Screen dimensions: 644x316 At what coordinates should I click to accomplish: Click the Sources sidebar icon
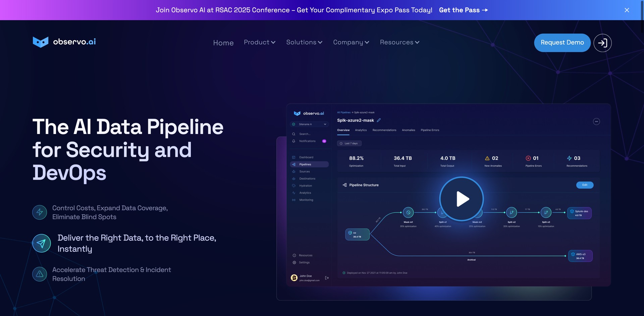click(293, 172)
